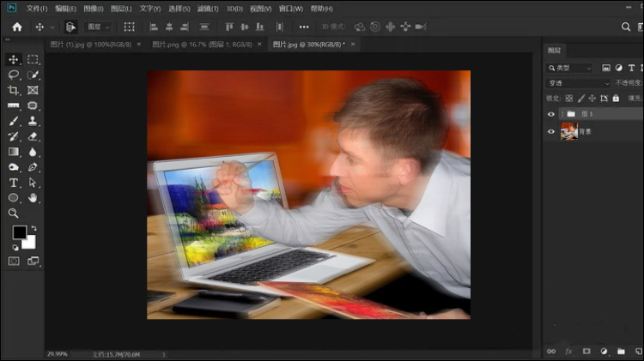Image resolution: width=644 pixels, height=361 pixels.
Task: Select the Clone Stamp tool
Action: click(x=33, y=121)
